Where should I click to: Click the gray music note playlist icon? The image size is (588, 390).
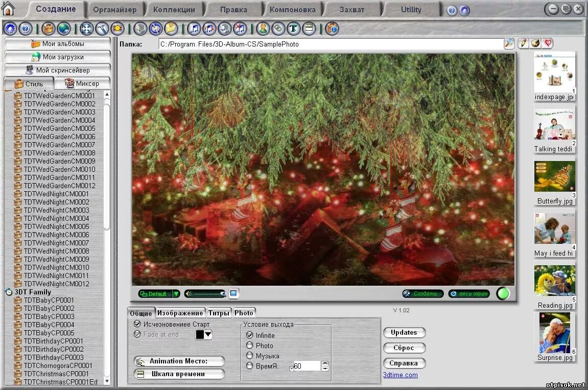click(x=225, y=29)
